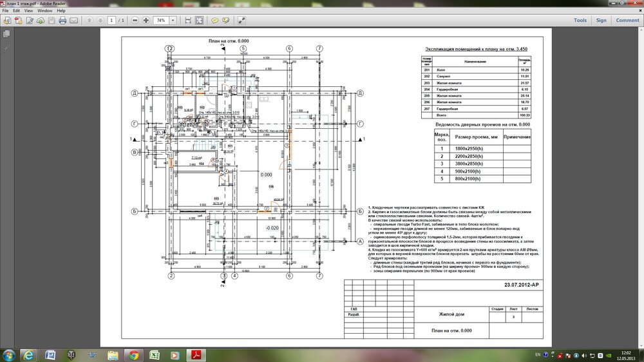Open the page thumbnails panel

[6, 33]
